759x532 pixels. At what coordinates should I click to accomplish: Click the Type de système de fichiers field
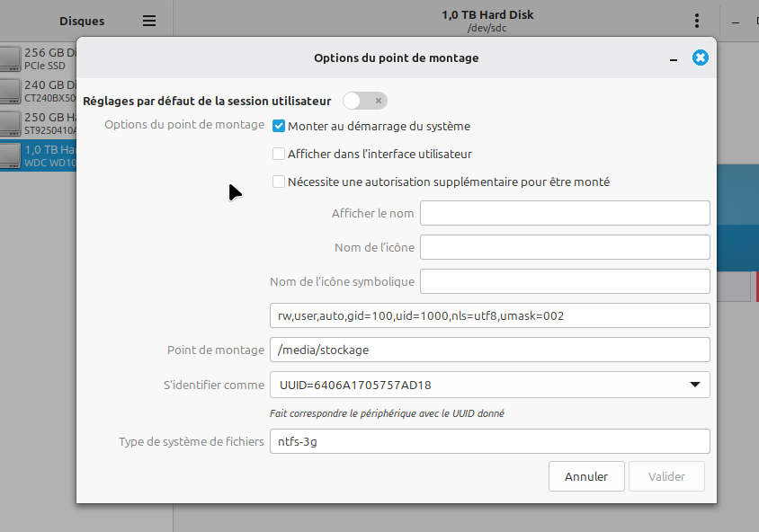489,441
